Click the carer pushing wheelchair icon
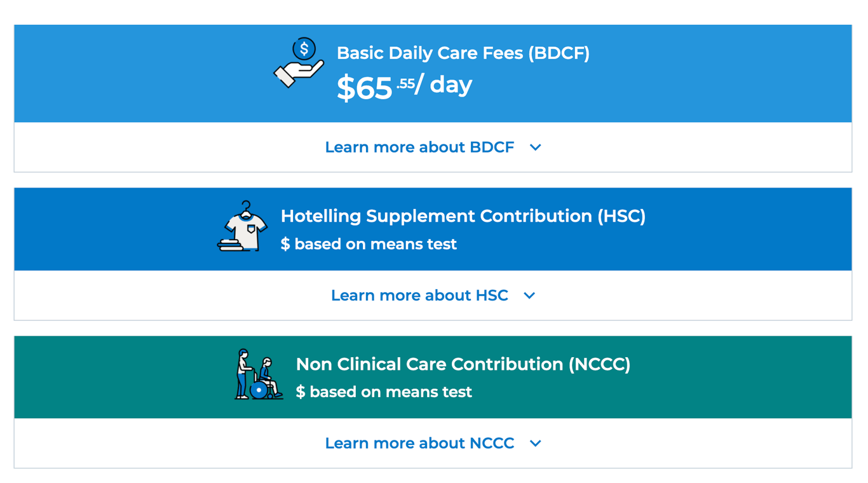The width and height of the screenshot is (868, 483). [259, 374]
